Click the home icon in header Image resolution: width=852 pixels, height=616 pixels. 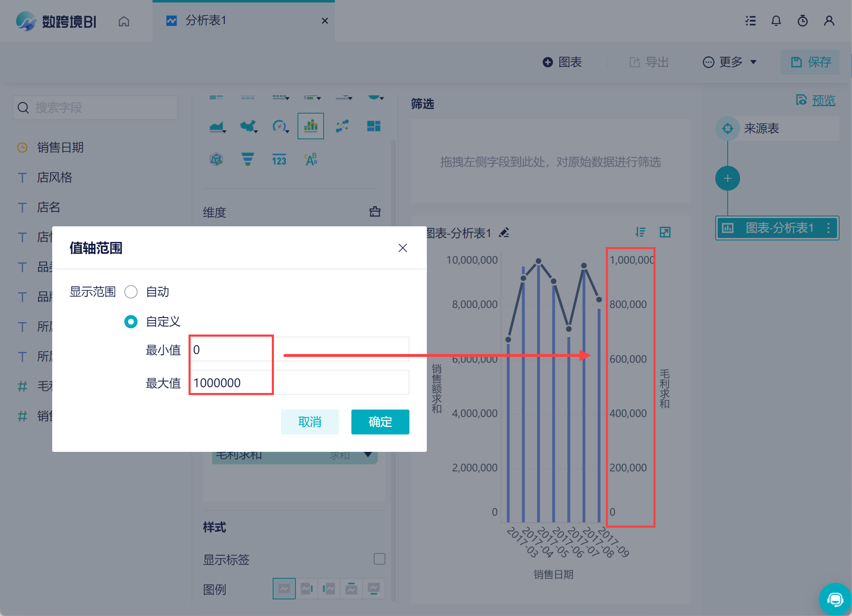click(124, 21)
